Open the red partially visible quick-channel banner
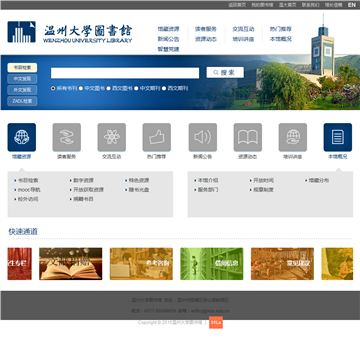This screenshot has height=360, width=360. coord(20,264)
